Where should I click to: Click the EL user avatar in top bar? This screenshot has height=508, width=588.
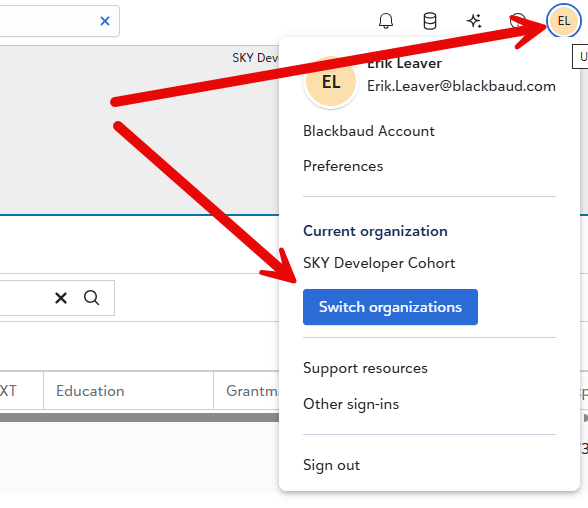(564, 21)
